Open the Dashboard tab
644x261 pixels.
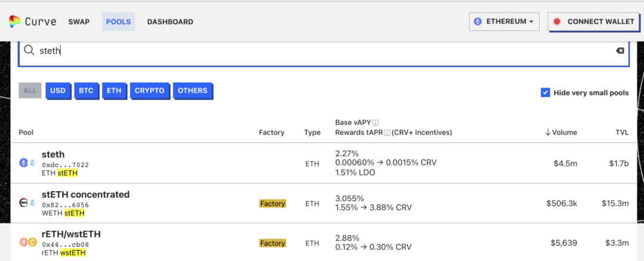[170, 21]
